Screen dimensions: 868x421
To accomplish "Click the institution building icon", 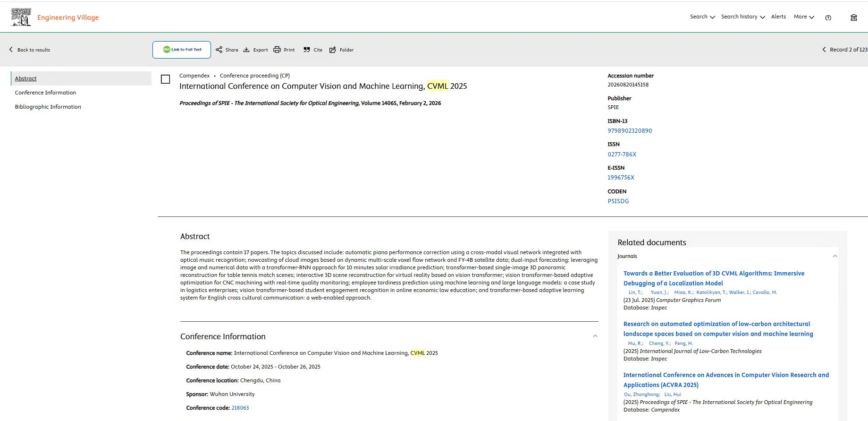I will click(x=854, y=17).
